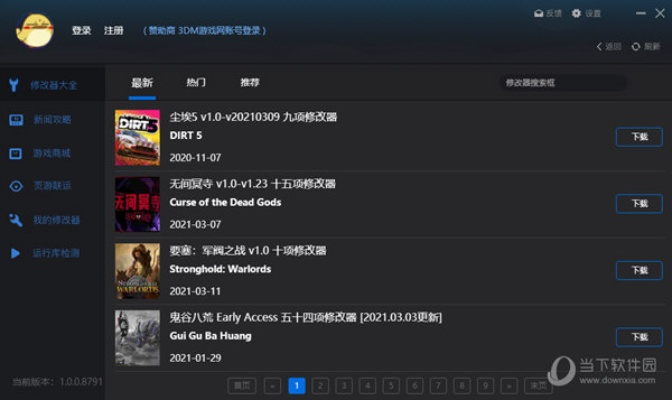
Task: Focus the 修改器搜索框 search field
Action: [563, 83]
